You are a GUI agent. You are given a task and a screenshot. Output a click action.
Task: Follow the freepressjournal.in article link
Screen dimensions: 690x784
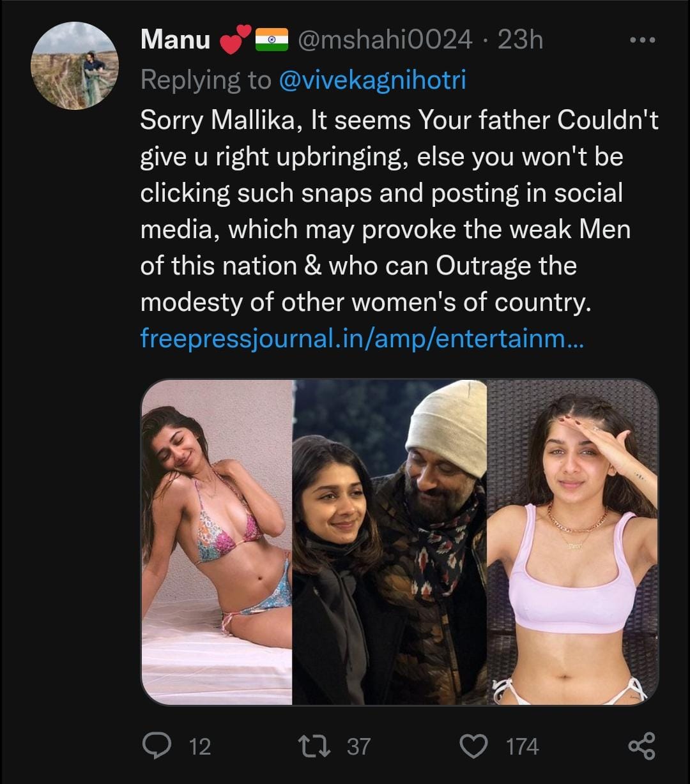pyautogui.click(x=361, y=338)
